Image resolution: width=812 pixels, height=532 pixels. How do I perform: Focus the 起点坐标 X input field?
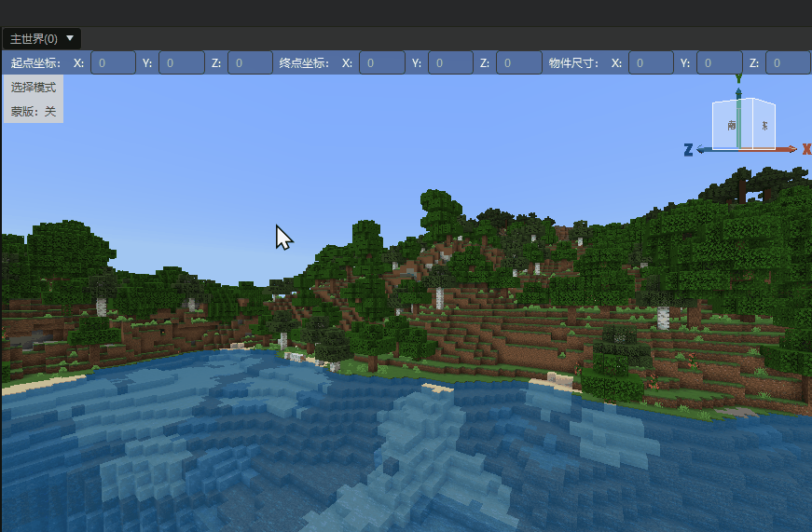tap(113, 63)
